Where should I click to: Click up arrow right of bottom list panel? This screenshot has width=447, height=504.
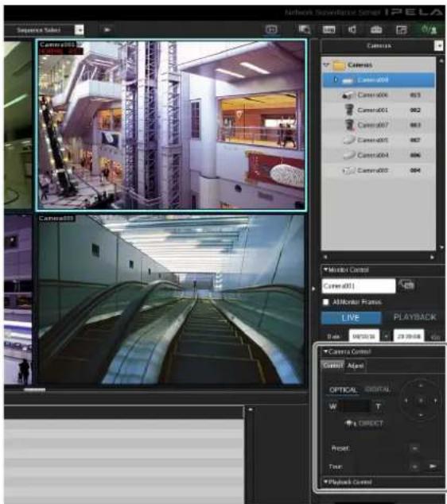[x=251, y=409]
